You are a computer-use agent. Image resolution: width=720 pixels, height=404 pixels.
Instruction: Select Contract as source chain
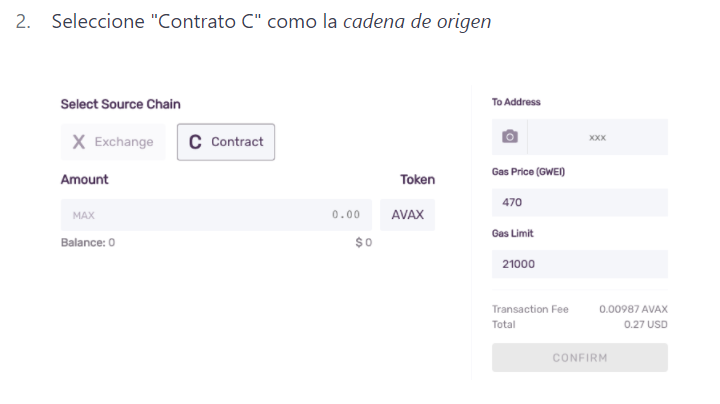[x=226, y=142]
